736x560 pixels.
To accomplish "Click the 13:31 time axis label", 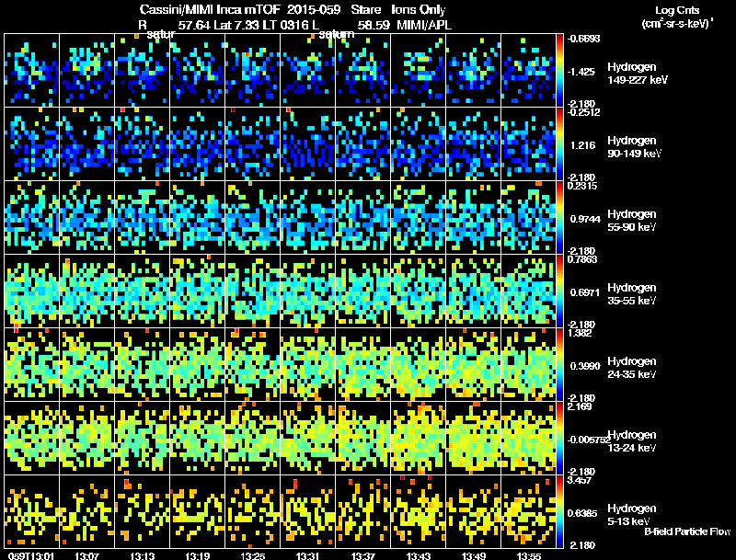I will [308, 555].
